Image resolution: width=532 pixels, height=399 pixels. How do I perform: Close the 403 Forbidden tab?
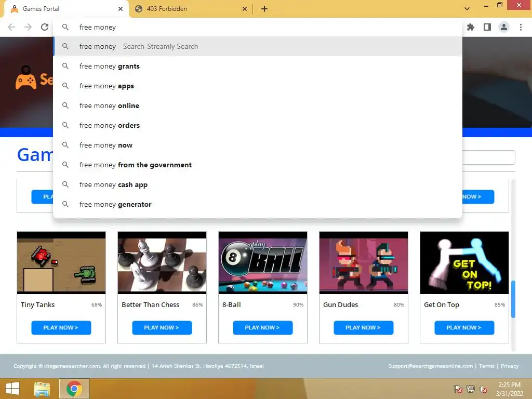pyautogui.click(x=245, y=9)
